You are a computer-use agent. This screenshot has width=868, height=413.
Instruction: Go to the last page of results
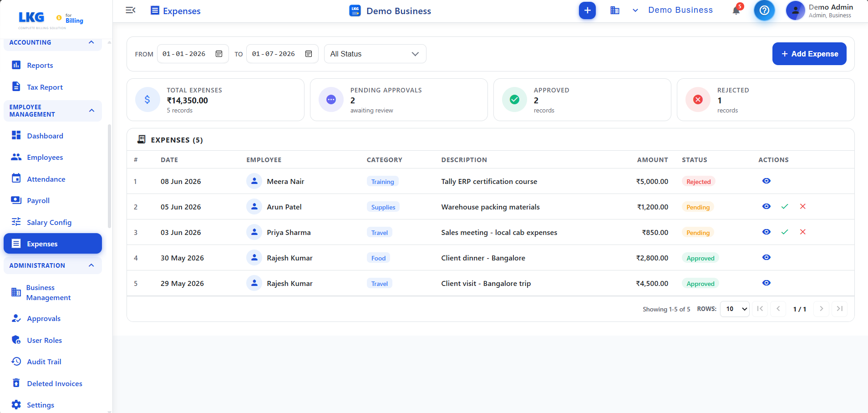[839, 309]
